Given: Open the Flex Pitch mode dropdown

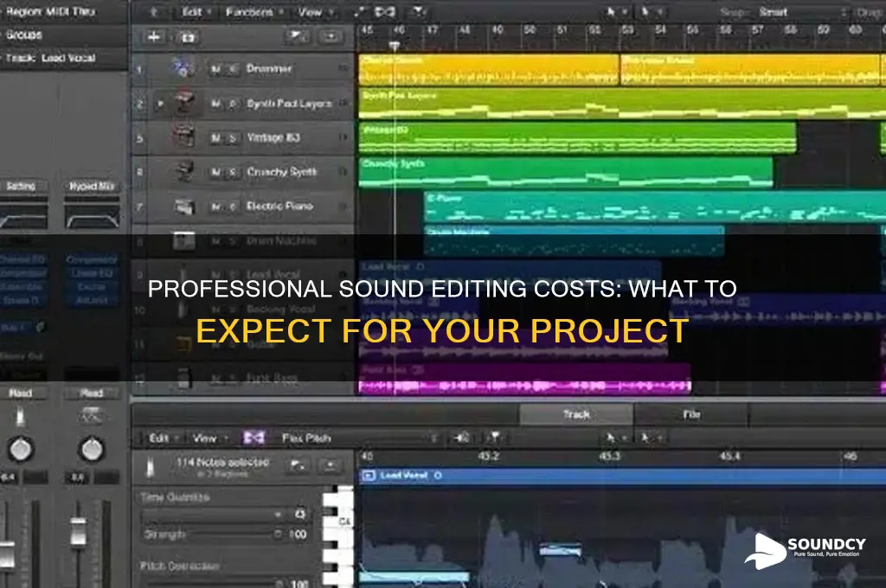Looking at the screenshot, I should [x=358, y=438].
